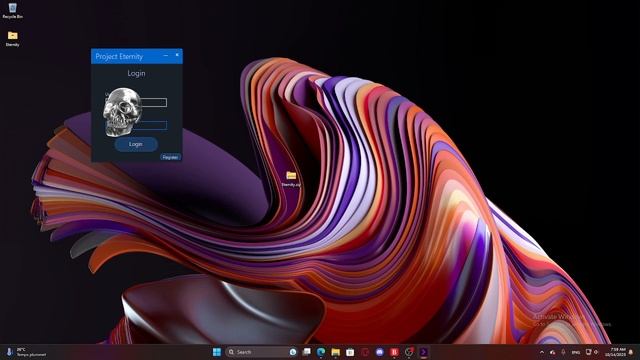Focus the upper username input field
The width and height of the screenshot is (640, 360).
click(x=153, y=102)
